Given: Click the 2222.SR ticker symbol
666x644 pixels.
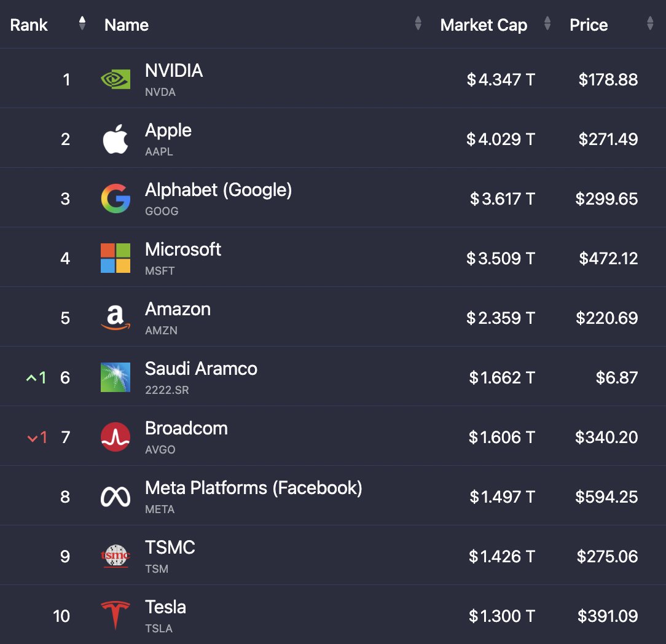Looking at the screenshot, I should tap(167, 390).
